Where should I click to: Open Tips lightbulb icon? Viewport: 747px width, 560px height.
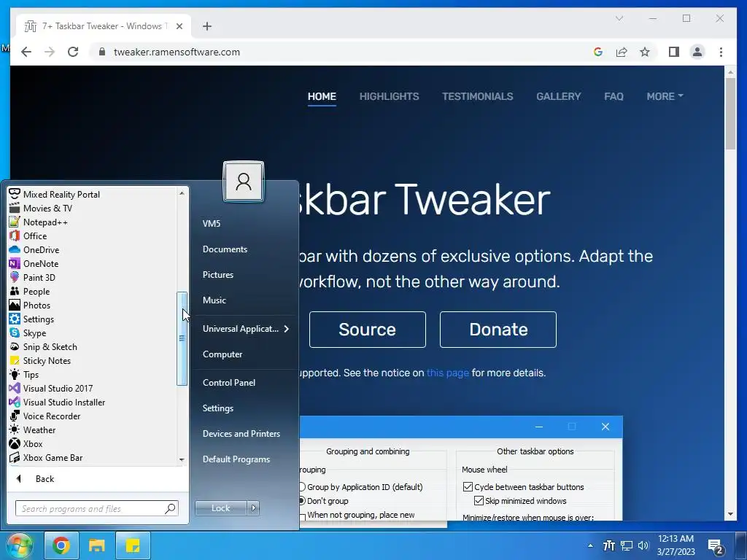click(15, 374)
